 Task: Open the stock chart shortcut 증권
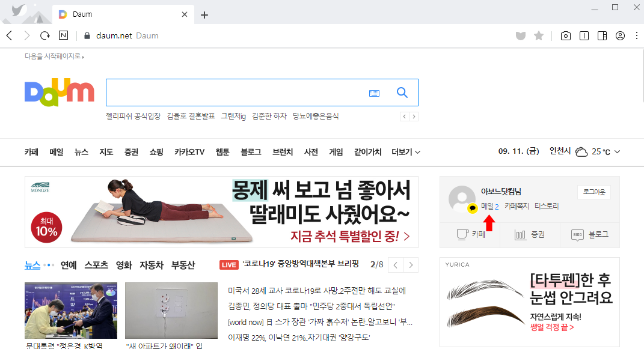tap(529, 235)
